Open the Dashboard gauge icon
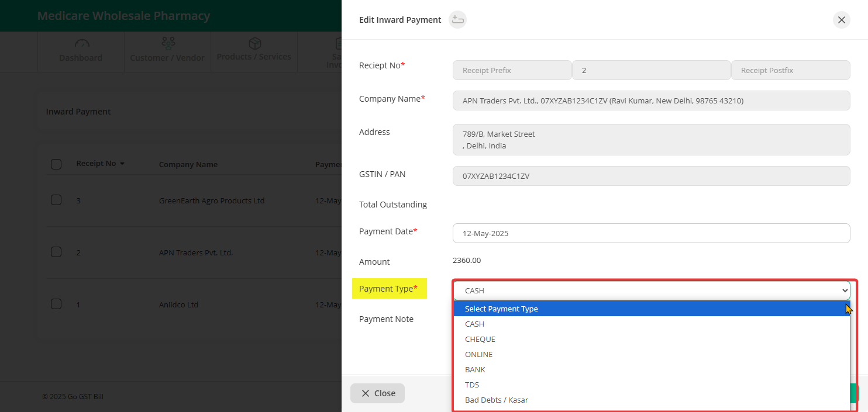868x412 pixels. pos(81,44)
